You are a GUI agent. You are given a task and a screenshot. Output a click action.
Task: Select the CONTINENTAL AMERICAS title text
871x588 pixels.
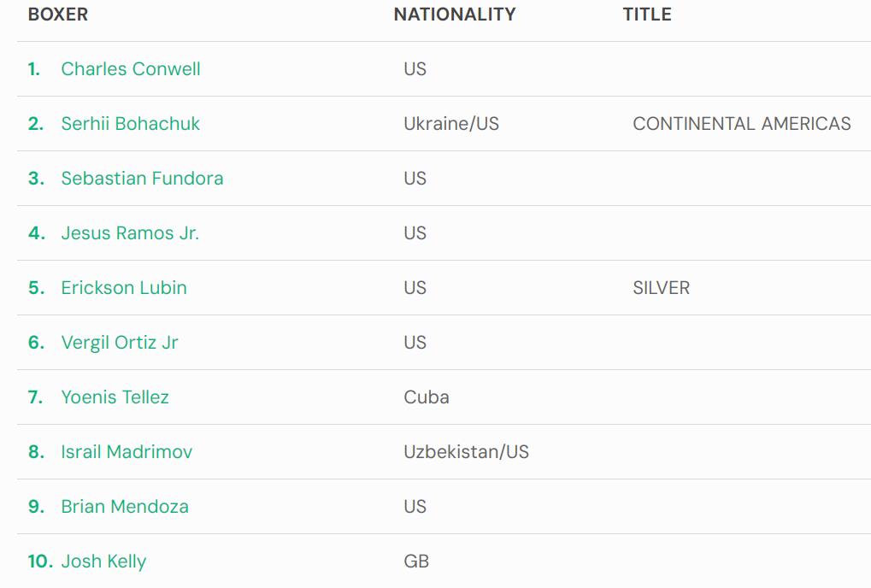point(742,123)
